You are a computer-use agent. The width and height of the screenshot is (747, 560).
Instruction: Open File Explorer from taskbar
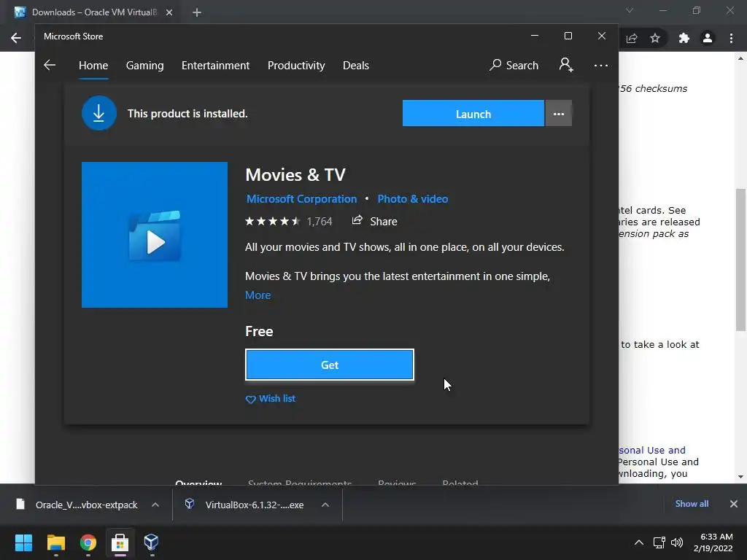pos(55,542)
